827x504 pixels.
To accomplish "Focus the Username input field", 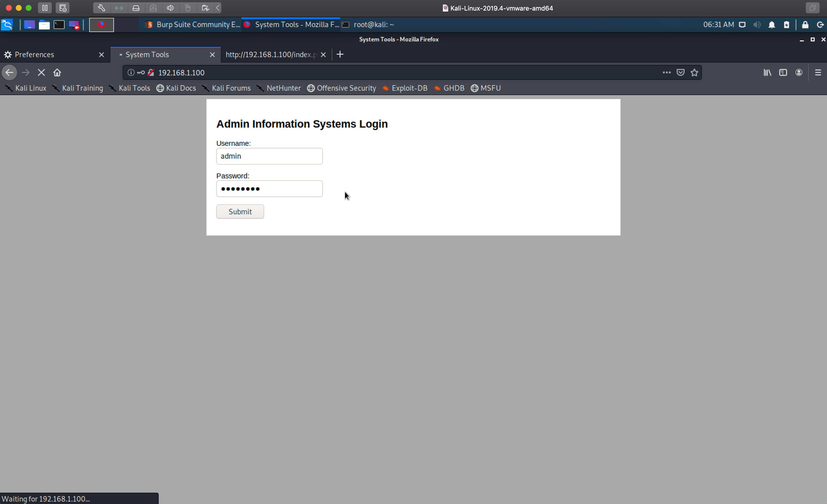I will click(269, 156).
